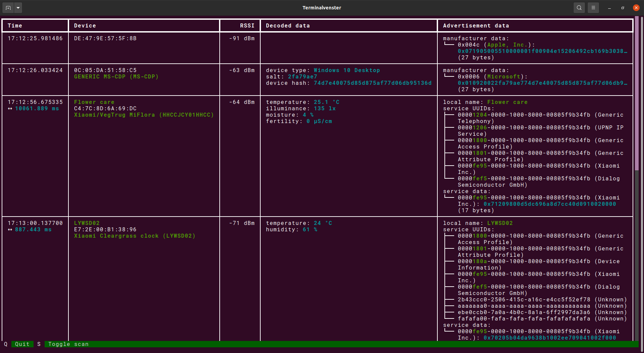Click the humidity 61 % reading
644x353 pixels.
click(291, 230)
